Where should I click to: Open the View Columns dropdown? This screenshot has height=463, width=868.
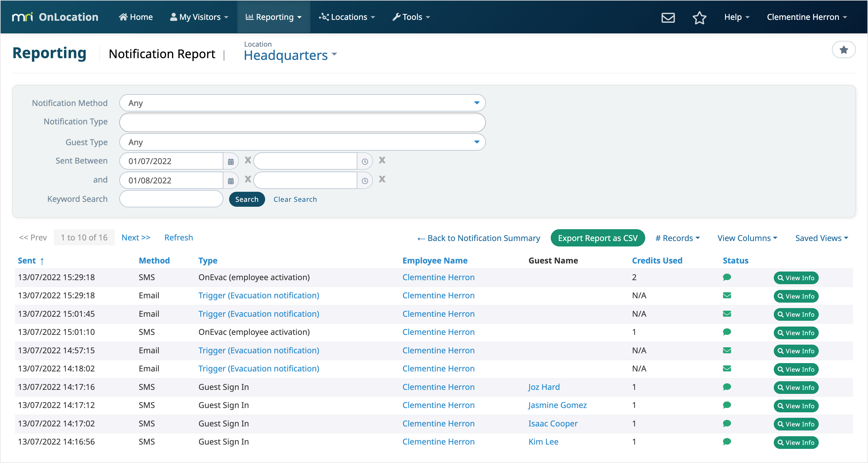click(x=747, y=238)
